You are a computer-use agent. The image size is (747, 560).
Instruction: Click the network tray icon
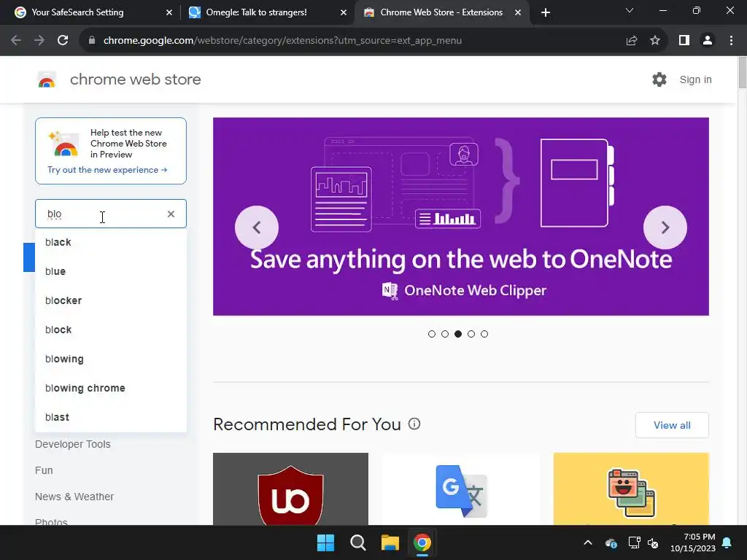click(x=634, y=542)
